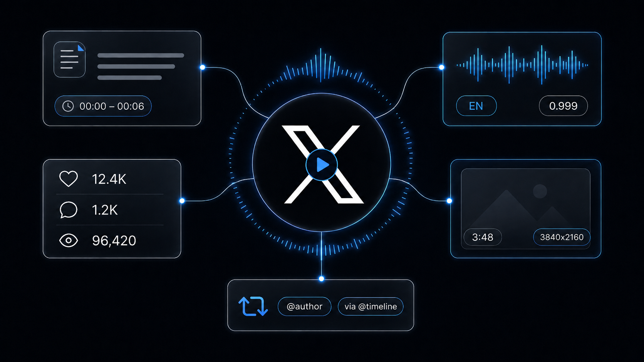The image size is (644, 362).
Task: Click the speech bubble replies icon
Action: [x=69, y=210]
